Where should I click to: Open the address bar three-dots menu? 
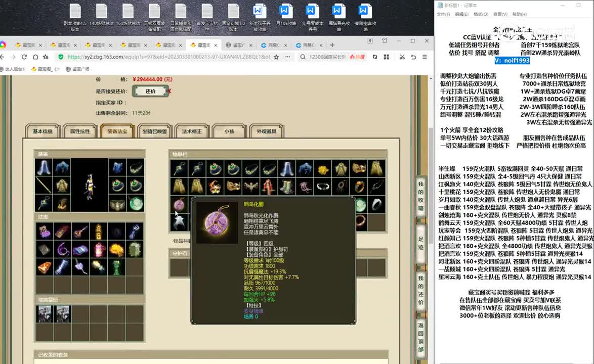pyautogui.click(x=288, y=57)
